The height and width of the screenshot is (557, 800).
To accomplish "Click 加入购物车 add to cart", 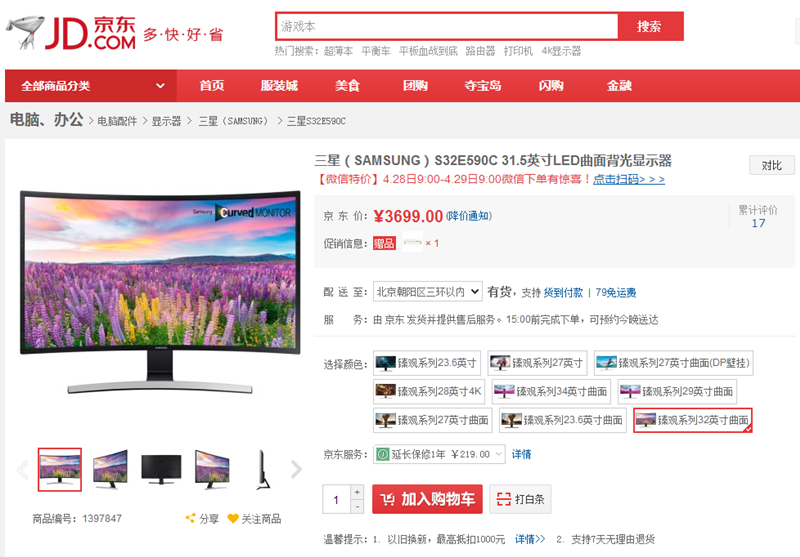I will click(427, 499).
